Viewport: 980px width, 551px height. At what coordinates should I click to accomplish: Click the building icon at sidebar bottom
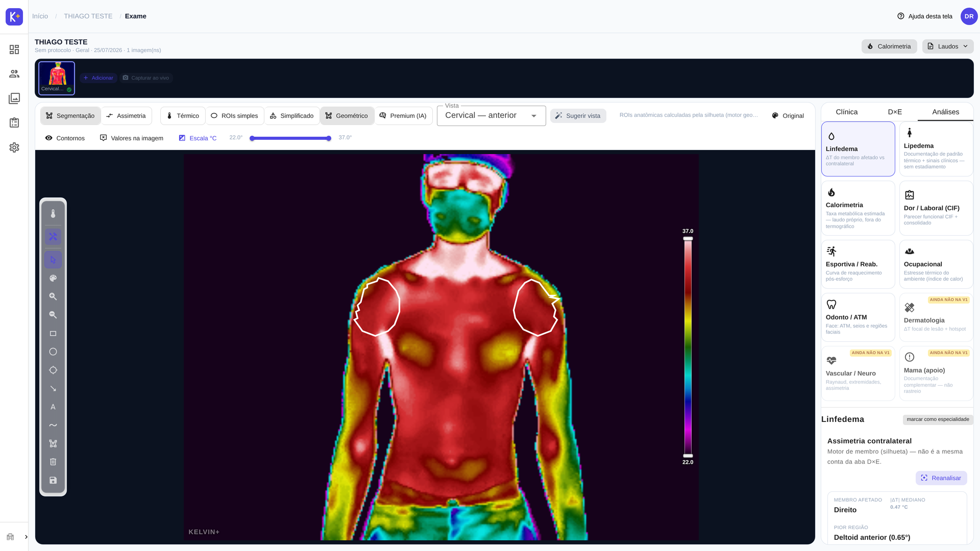point(10,537)
